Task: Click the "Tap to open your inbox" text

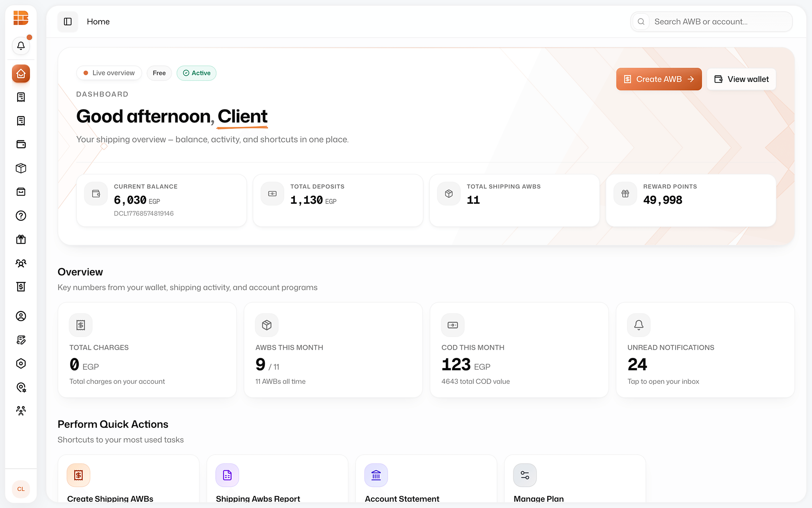Action: (663, 381)
